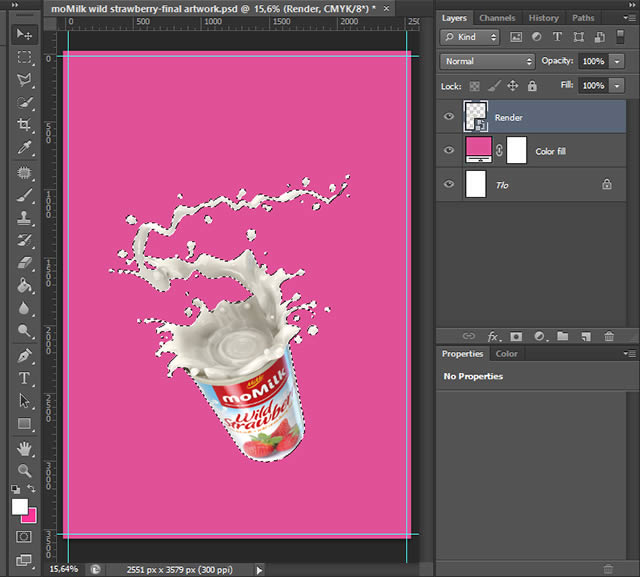Delete the selected layer
Viewport: 640px width, 577px height.
click(609, 336)
